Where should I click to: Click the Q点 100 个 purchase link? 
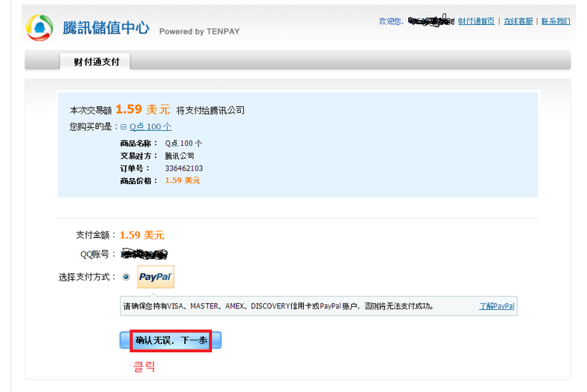coord(150,127)
